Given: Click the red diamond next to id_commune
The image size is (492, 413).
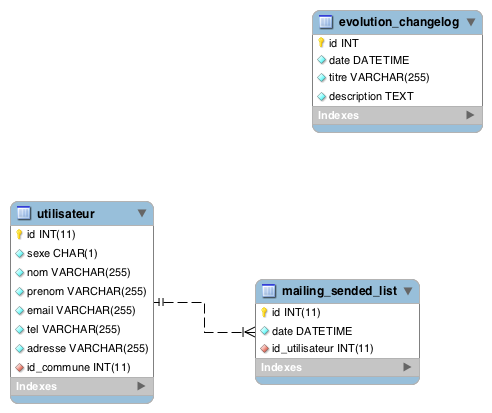Looking at the screenshot, I should 20,367.
